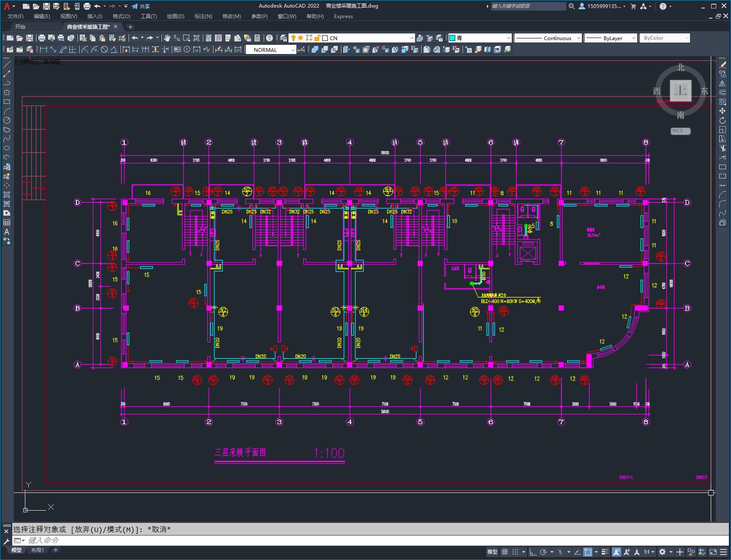This screenshot has width=731, height=560.
Task: Toggle Clean Screen mode
Action: coord(713,552)
